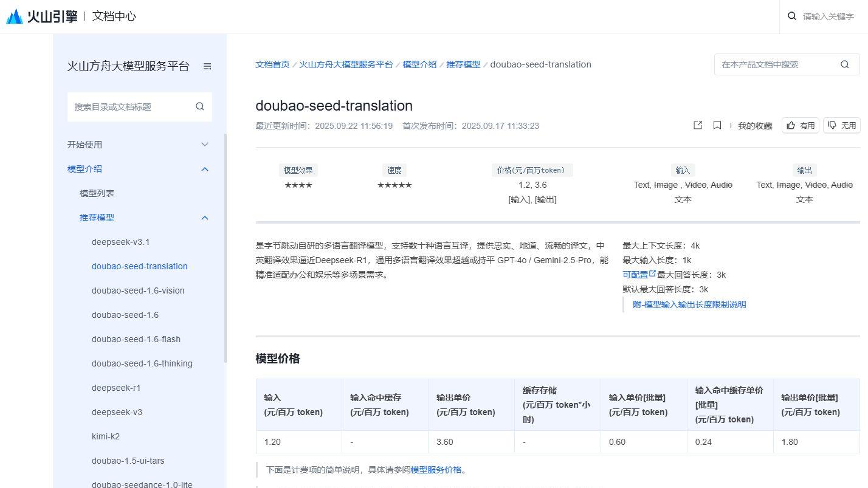Open the page share/external link icon
Viewport: 868px width, 488px height.
click(697, 125)
